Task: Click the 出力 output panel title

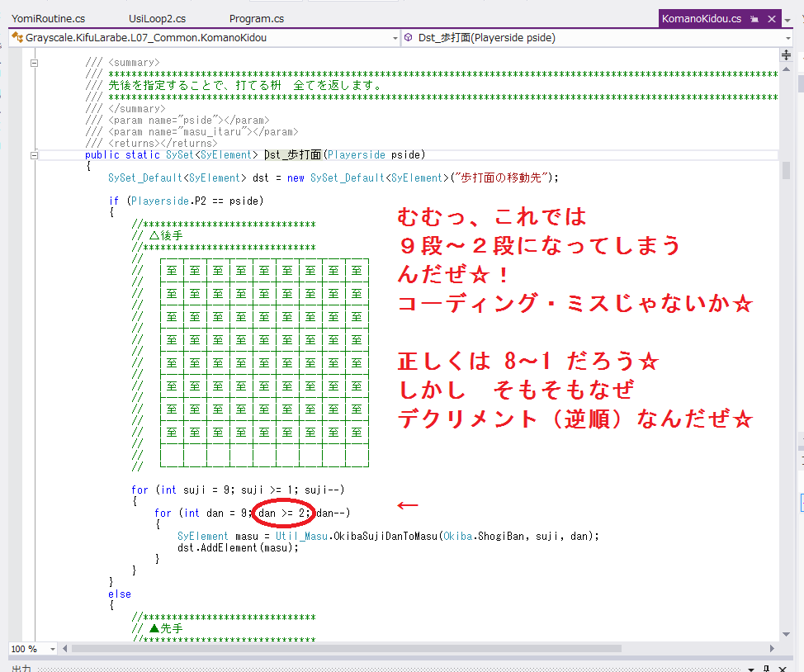Action: (21, 669)
